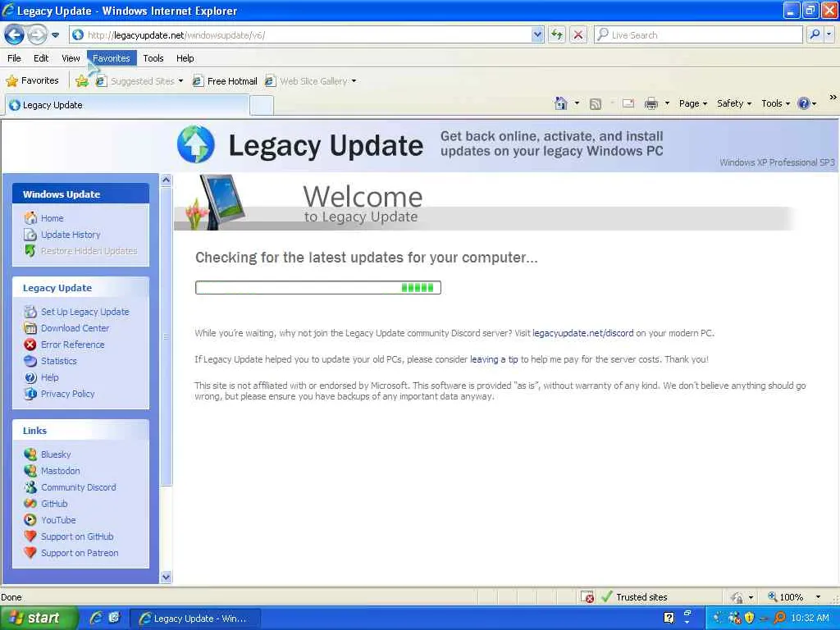
Task: Open the Page dropdown menu
Action: [693, 104]
